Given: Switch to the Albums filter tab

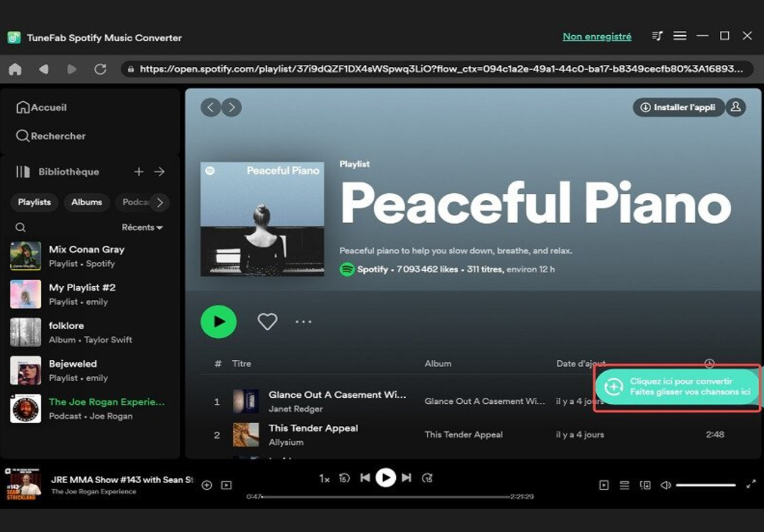Looking at the screenshot, I should tap(87, 202).
